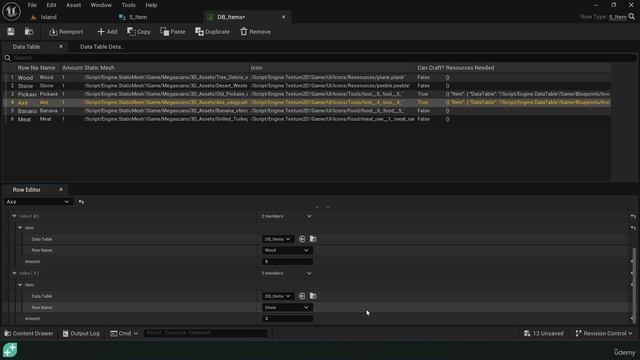
Task: Click the 12 Unsaved indicator
Action: (x=544, y=333)
